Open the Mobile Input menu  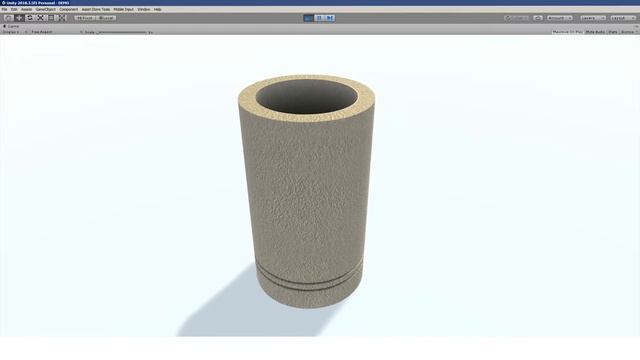[124, 9]
